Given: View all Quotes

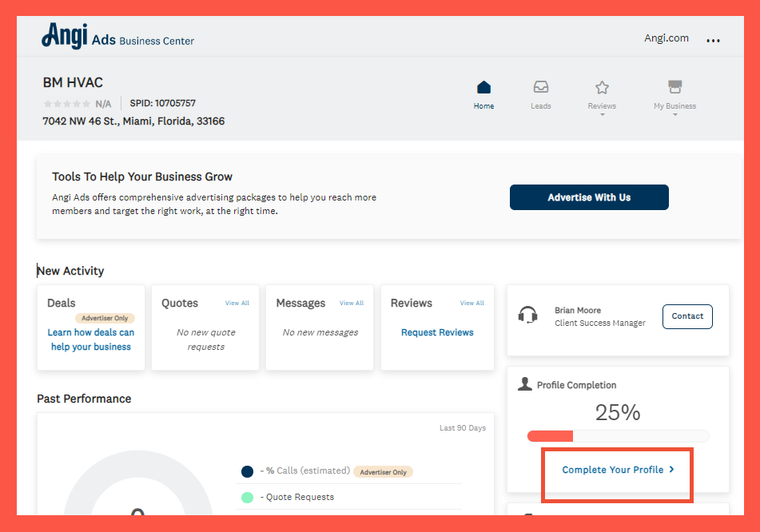Looking at the screenshot, I should (237, 304).
